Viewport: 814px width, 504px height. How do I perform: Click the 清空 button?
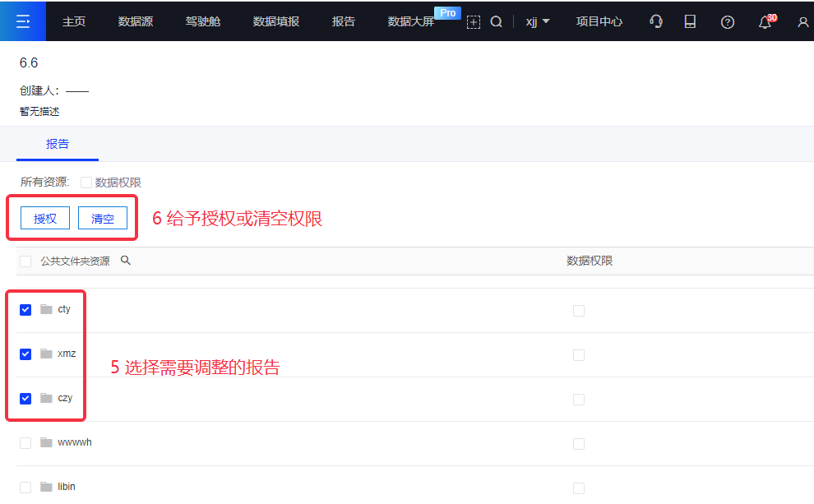coord(103,219)
